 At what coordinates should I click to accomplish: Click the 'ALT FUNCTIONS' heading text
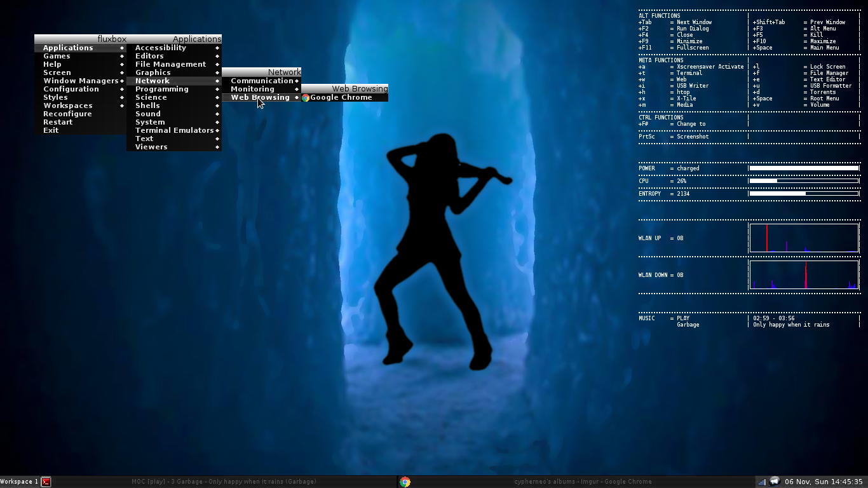coord(660,16)
